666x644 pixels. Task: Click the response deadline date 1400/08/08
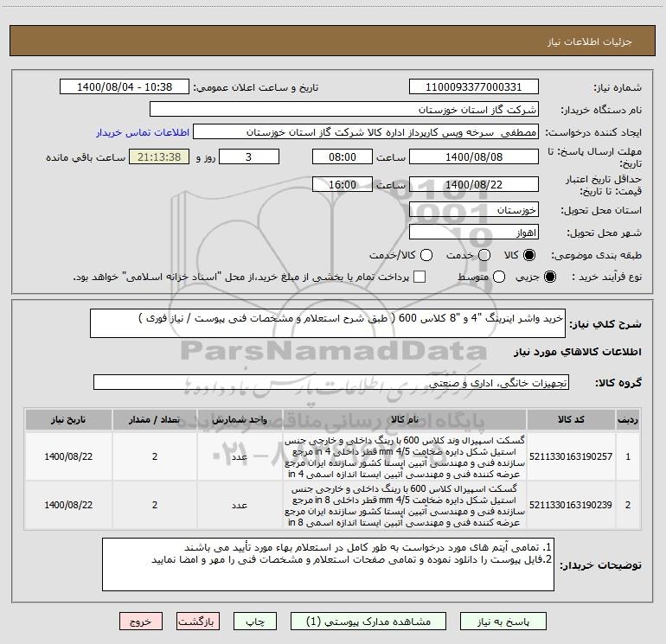(x=474, y=156)
